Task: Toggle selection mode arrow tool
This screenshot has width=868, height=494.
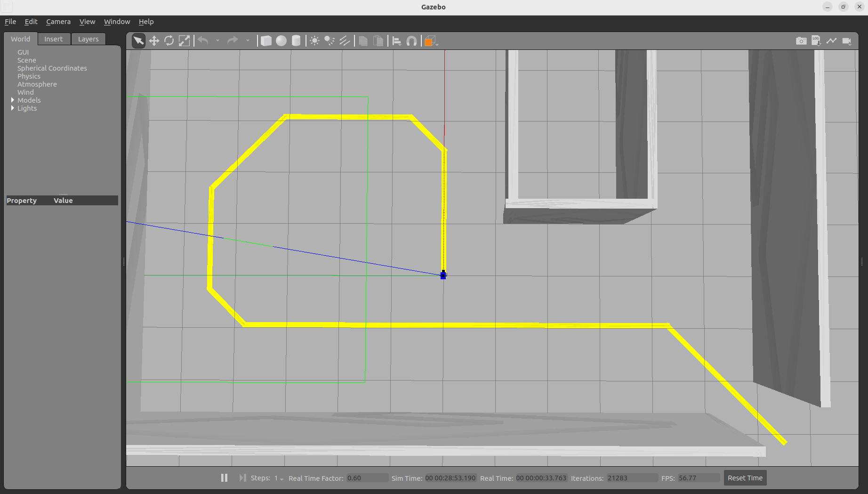Action: click(138, 41)
